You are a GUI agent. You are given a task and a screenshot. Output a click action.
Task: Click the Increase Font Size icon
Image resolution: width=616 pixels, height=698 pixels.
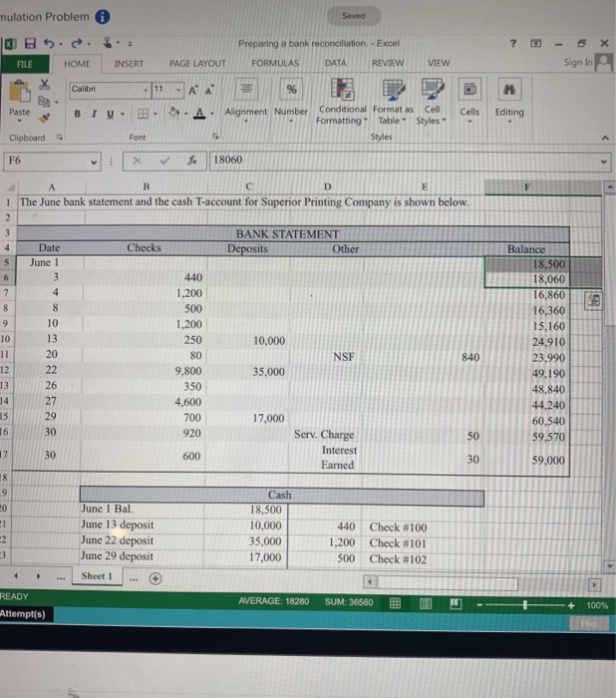[192, 90]
